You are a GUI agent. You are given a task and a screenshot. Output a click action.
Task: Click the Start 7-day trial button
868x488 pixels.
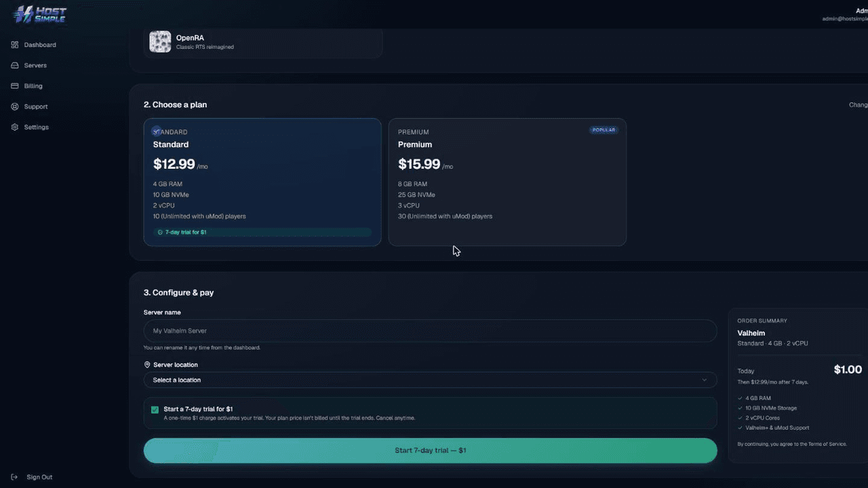430,451
